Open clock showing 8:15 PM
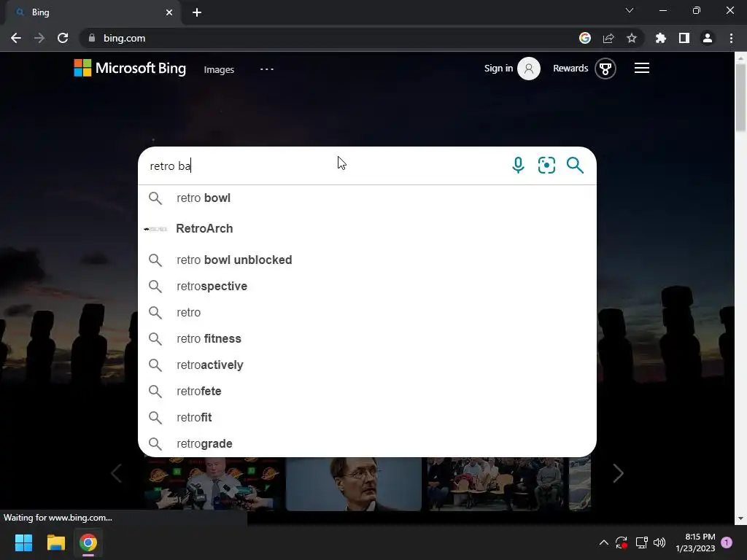Viewport: 747px width, 560px height. (x=695, y=542)
